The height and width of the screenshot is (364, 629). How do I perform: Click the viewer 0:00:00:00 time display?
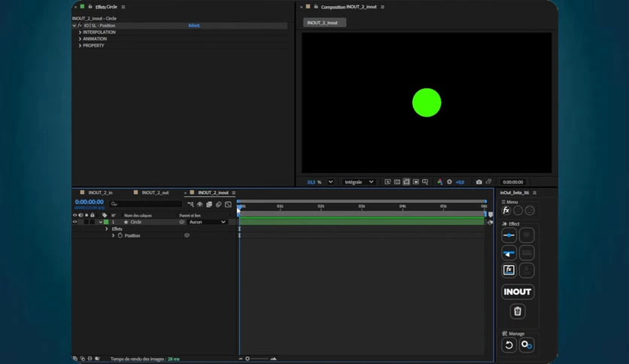[x=512, y=182]
